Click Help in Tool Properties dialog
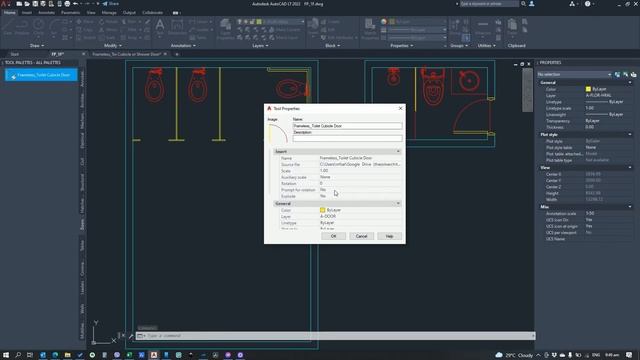The height and width of the screenshot is (360, 640). point(389,236)
